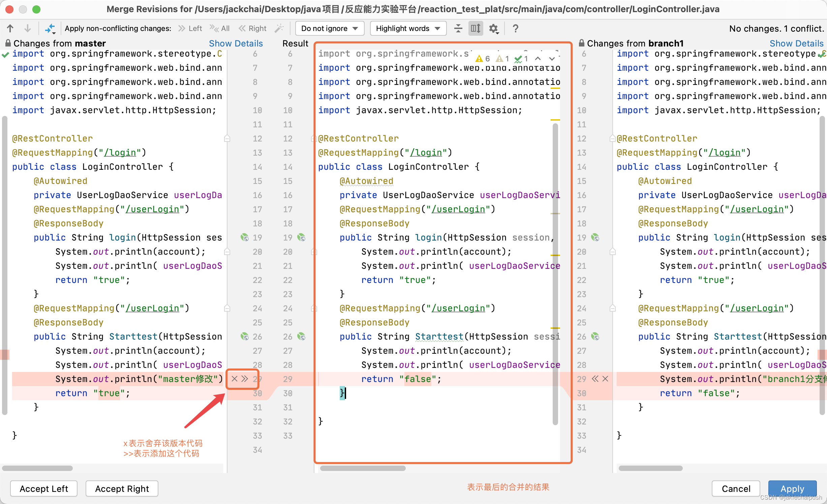Screen dimensions: 827x504
Task: Go to next highlighted error in Result
Action: (x=552, y=59)
